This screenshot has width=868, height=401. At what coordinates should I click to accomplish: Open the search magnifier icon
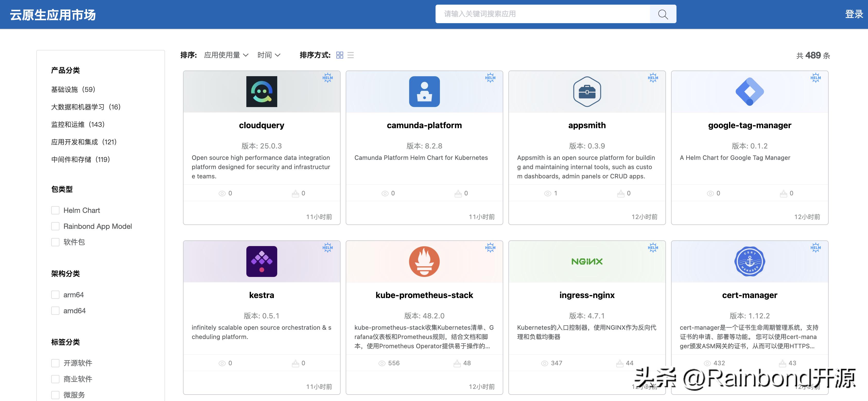pos(663,14)
